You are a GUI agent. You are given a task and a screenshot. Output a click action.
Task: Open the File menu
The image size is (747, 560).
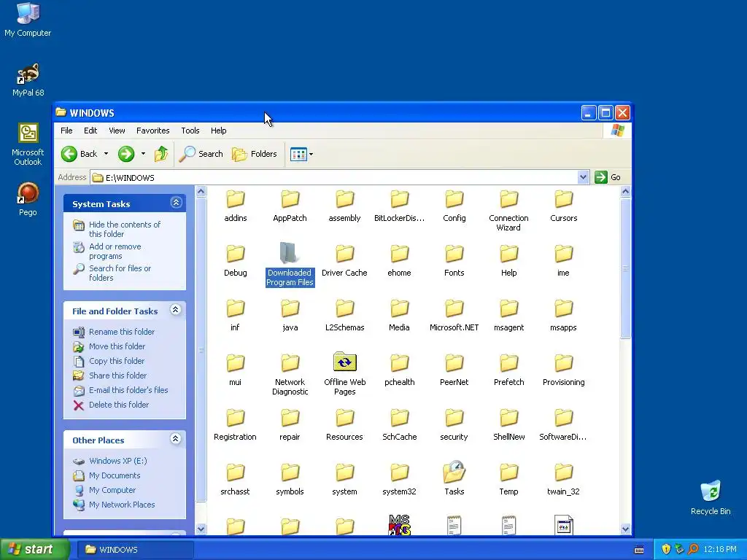pyautogui.click(x=66, y=131)
